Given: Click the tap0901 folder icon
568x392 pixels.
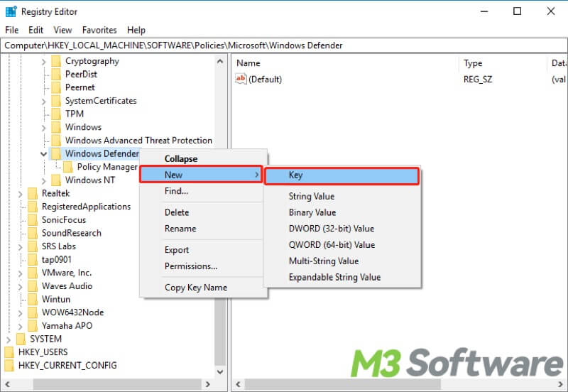Looking at the screenshot, I should point(33,259).
